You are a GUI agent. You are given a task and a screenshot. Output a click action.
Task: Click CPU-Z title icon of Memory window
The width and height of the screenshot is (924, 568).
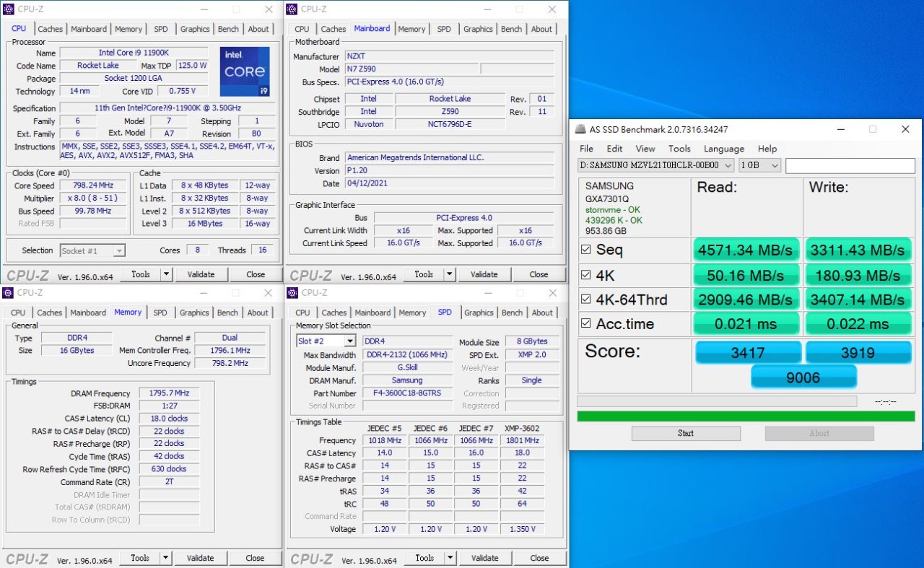9,293
